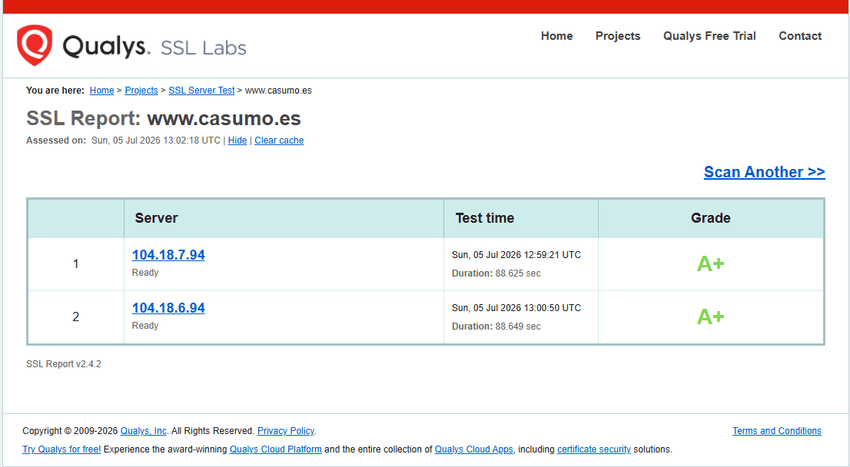
Task: Click the Clear cache link
Action: (x=279, y=140)
